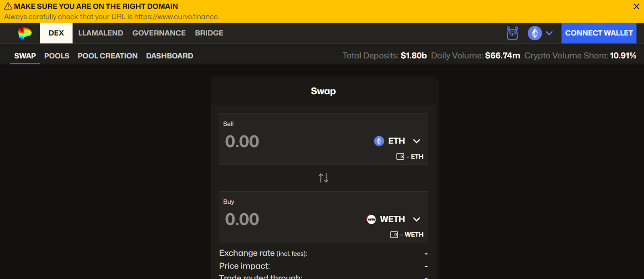The height and width of the screenshot is (279, 644).
Task: Click the CONNECT WALLET button
Action: click(599, 33)
